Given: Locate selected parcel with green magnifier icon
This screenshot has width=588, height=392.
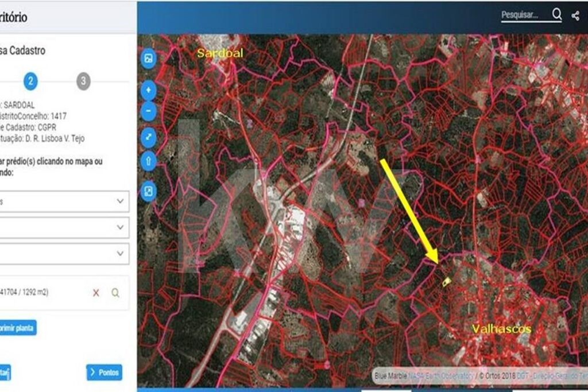Looking at the screenshot, I should point(115,293).
